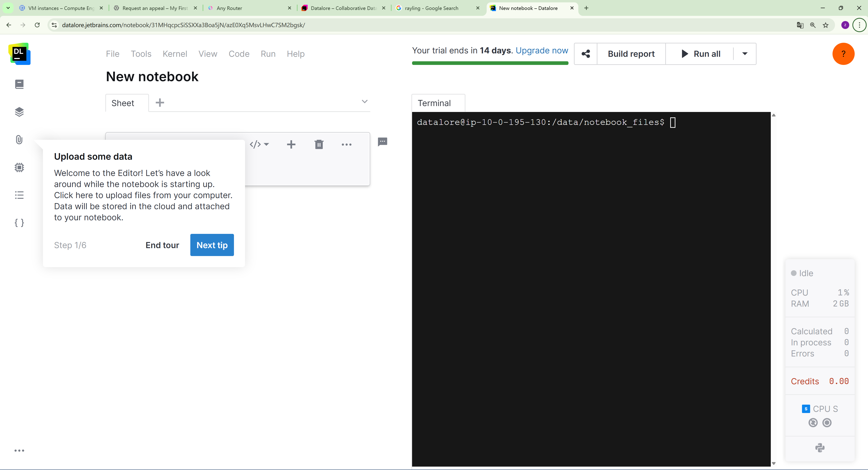868x470 pixels.
Task: Open the attached data paperclip icon
Action: click(19, 140)
